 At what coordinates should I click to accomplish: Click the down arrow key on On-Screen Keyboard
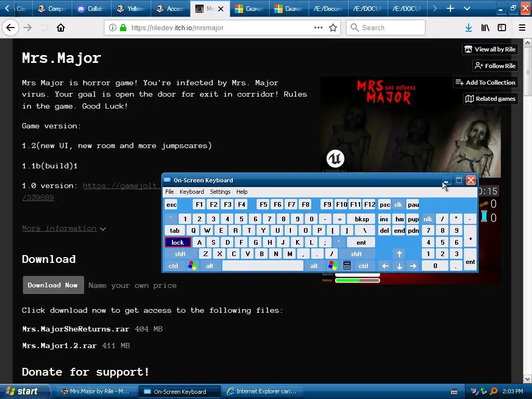[x=400, y=266]
